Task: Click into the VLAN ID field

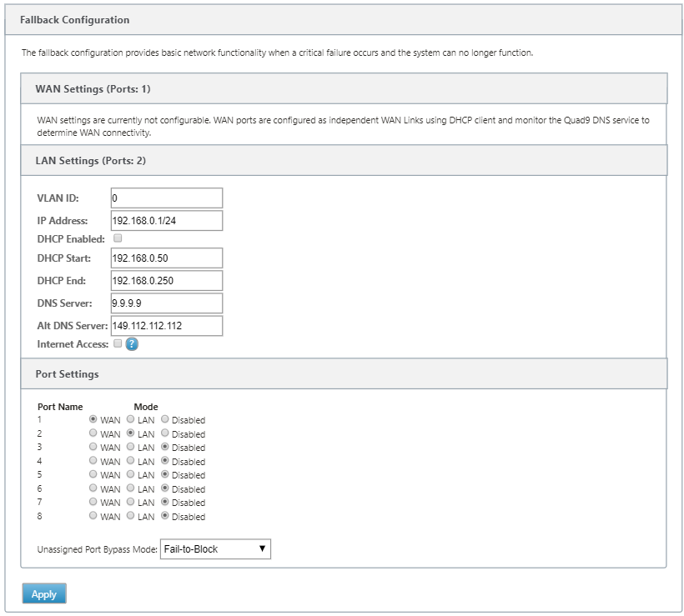Action: point(167,198)
